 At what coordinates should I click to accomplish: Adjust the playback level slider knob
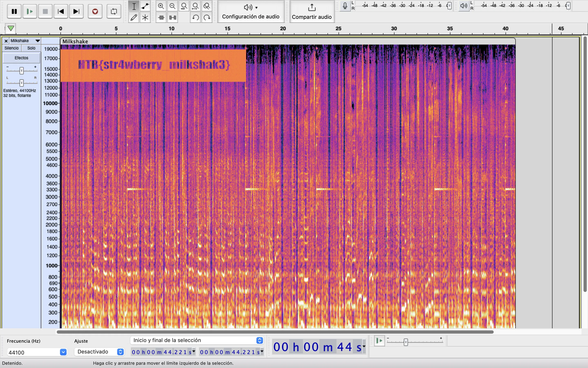(x=568, y=6)
